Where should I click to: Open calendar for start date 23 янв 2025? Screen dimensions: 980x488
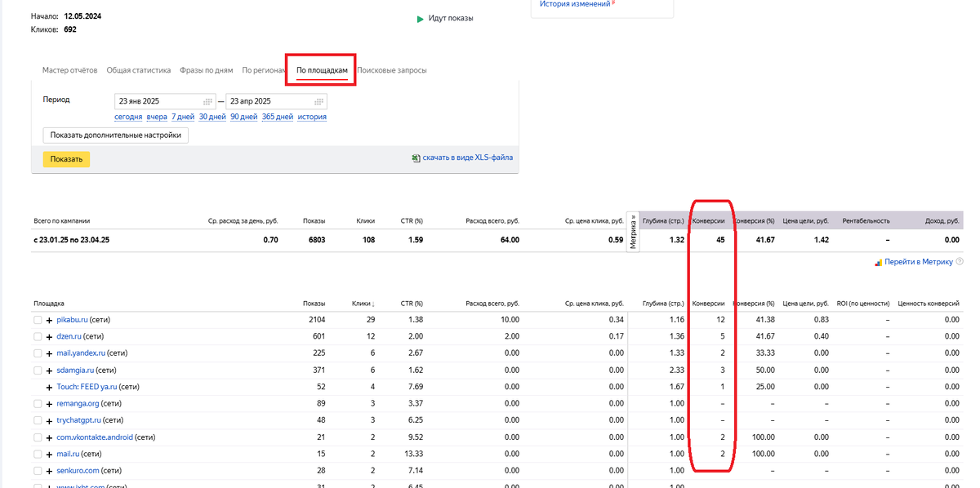207,102
